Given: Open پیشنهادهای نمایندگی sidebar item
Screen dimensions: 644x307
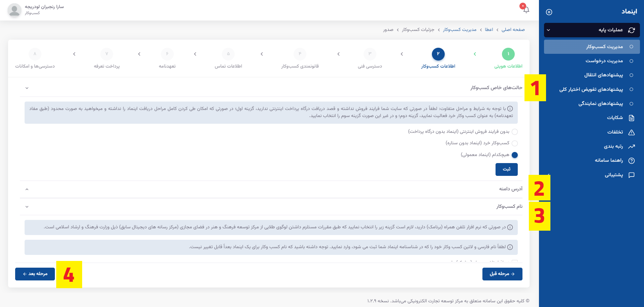Looking at the screenshot, I should 592,104.
